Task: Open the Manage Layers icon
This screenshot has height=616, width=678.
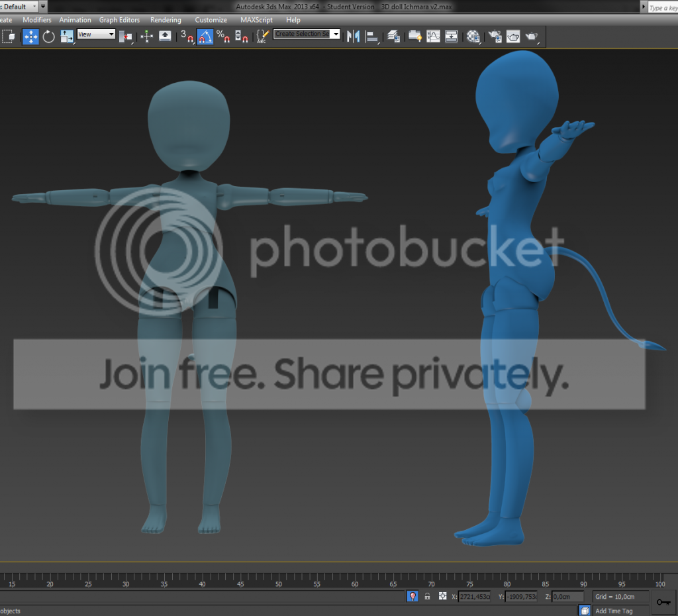Action: (x=393, y=36)
